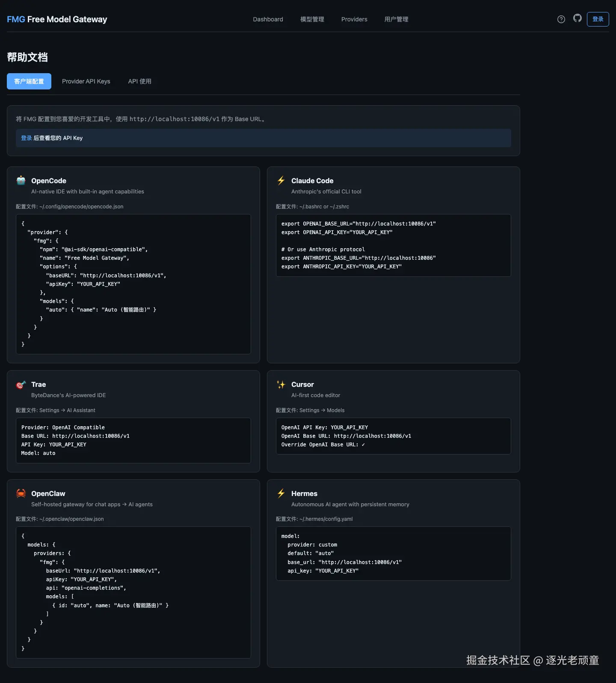Click the "api: openai-completions" code line
This screenshot has height=683, width=616.
[86, 588]
